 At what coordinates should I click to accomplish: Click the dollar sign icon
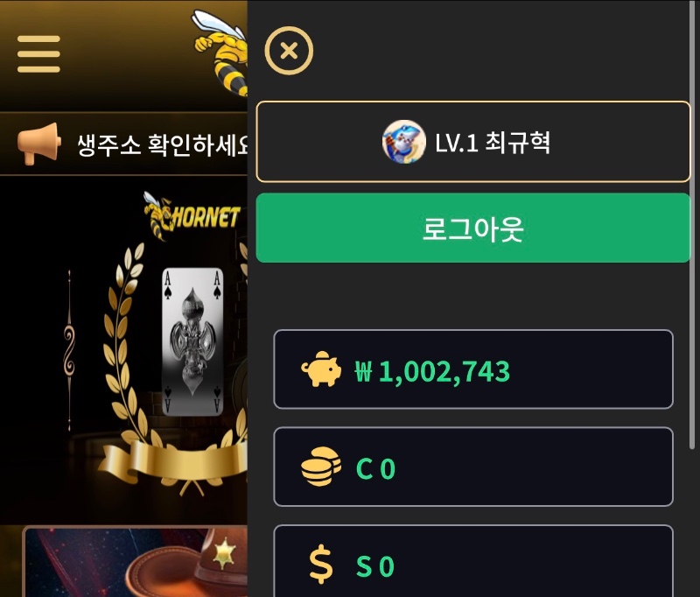tap(320, 565)
